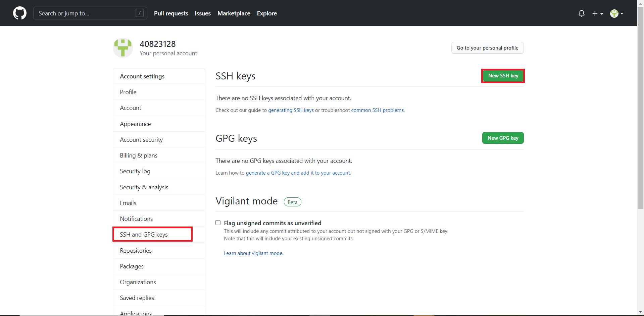
Task: Click the slash shortcut icon in search
Action: coord(139,13)
